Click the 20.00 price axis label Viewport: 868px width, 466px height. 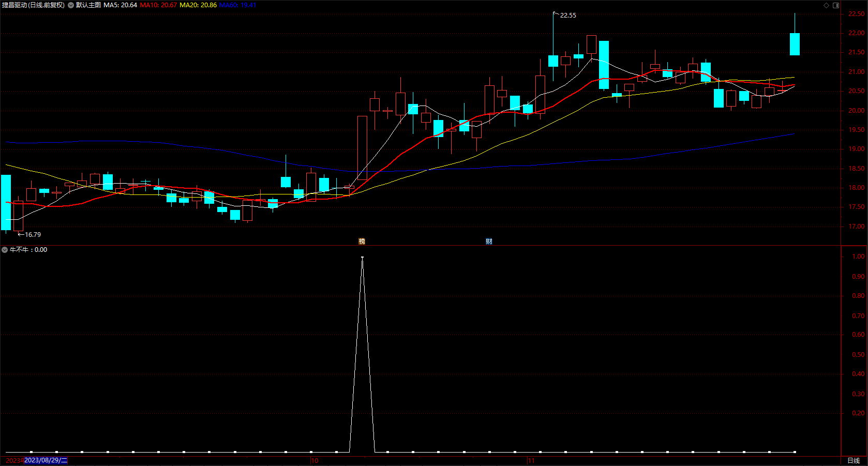(x=856, y=111)
